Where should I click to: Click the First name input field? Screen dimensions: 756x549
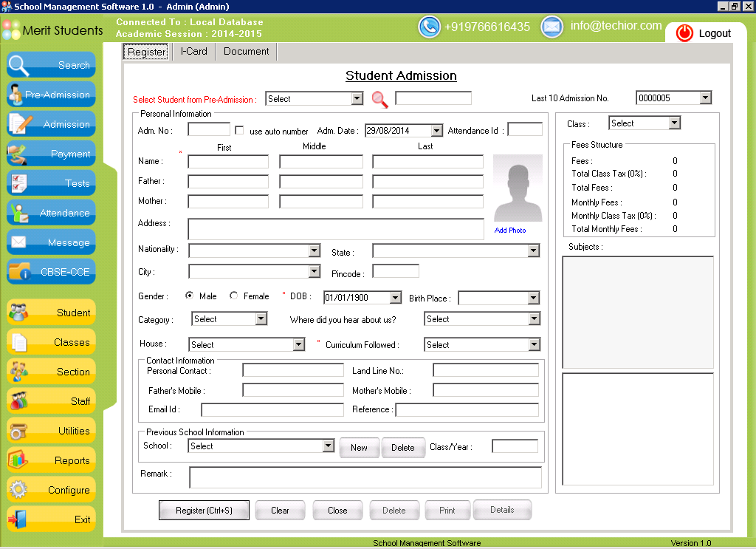click(228, 161)
